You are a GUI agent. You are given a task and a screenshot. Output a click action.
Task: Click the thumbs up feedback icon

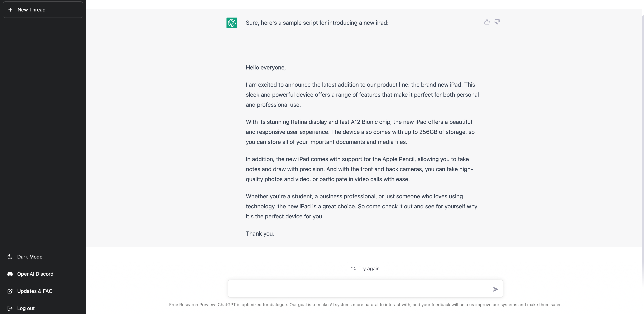click(487, 22)
